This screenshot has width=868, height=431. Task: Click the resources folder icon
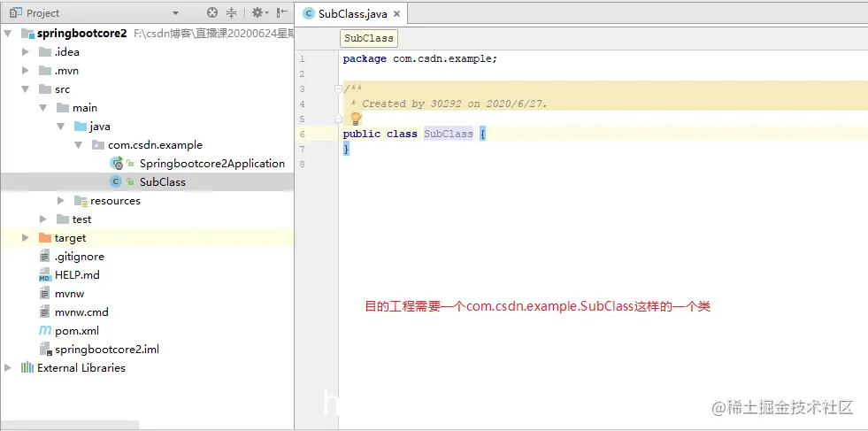(81, 201)
